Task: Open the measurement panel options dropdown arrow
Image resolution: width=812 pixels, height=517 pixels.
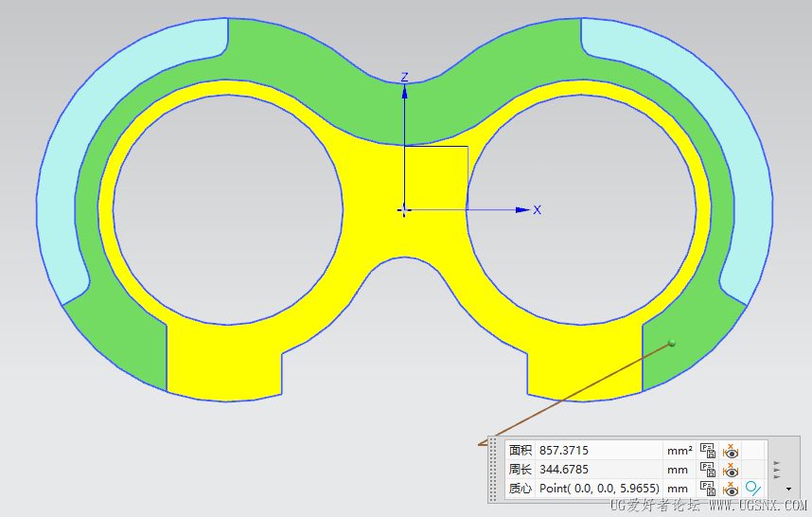Action: (x=788, y=489)
